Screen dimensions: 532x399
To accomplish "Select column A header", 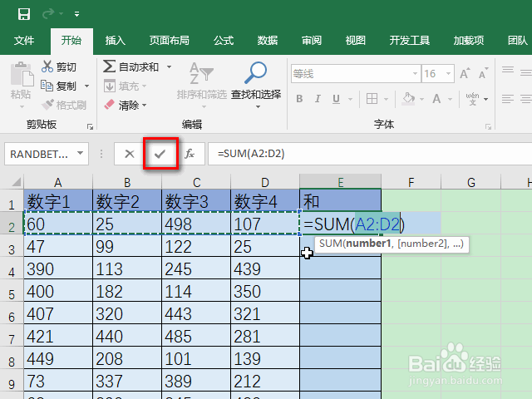I will [58, 183].
